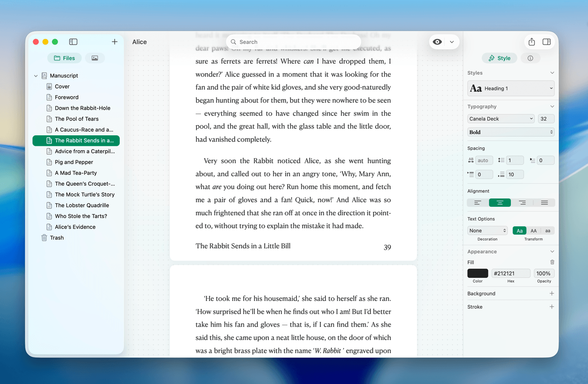Image resolution: width=588 pixels, height=384 pixels.
Task: Enable lowercase transform with the aa toggle
Action: 548,230
